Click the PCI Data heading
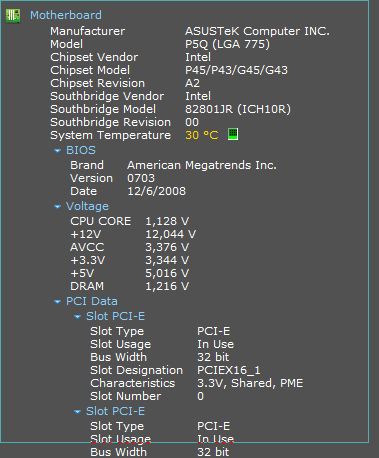The height and width of the screenshot is (458, 379). (92, 301)
